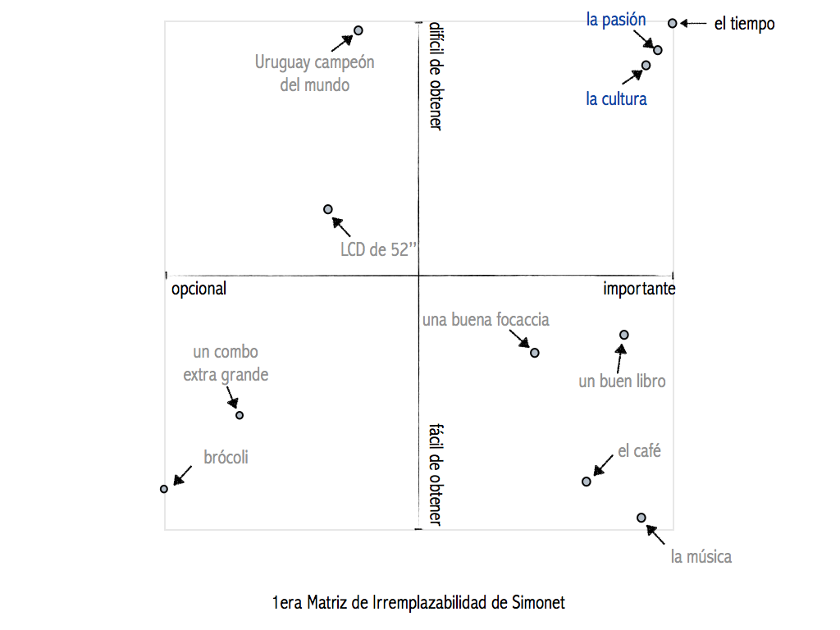840x630 pixels.
Task: Click the un buen libro data point
Action: (x=624, y=335)
